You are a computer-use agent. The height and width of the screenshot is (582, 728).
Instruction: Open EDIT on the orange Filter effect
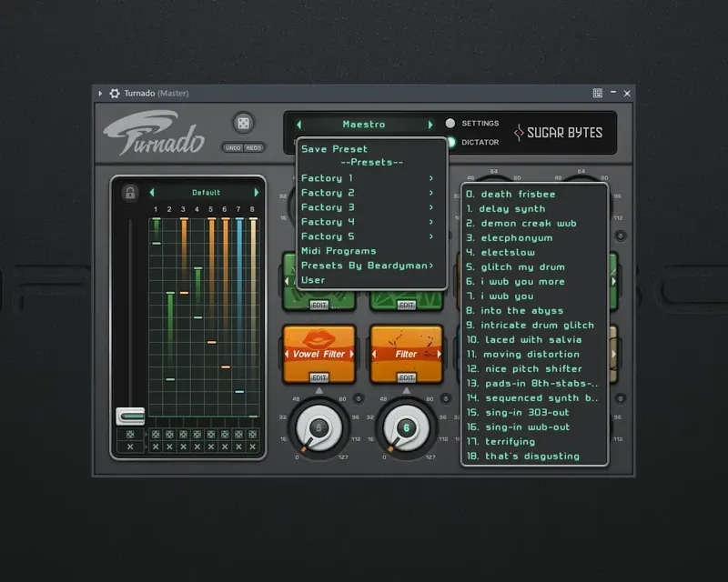click(406, 377)
